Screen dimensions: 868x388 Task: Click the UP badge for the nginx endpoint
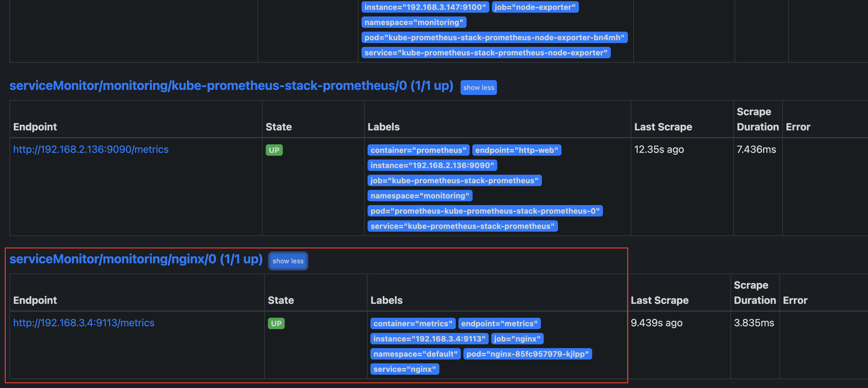click(276, 324)
